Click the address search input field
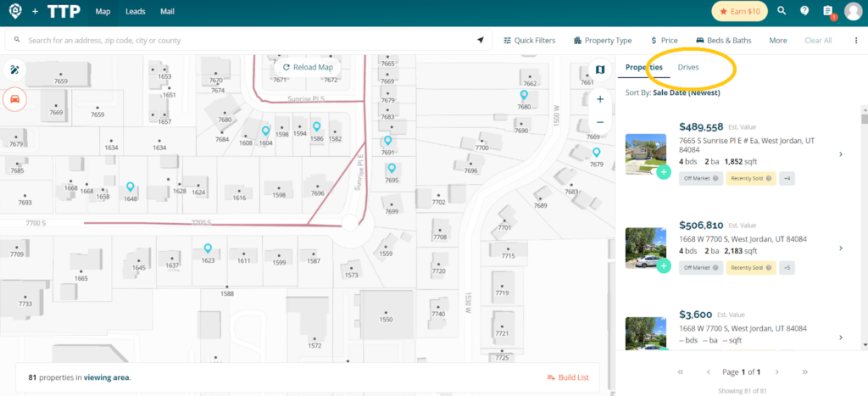868x396 pixels. pyautogui.click(x=246, y=40)
